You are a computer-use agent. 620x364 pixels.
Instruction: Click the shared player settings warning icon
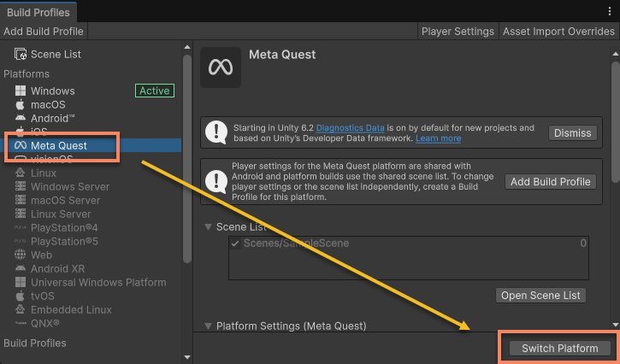[x=216, y=181]
